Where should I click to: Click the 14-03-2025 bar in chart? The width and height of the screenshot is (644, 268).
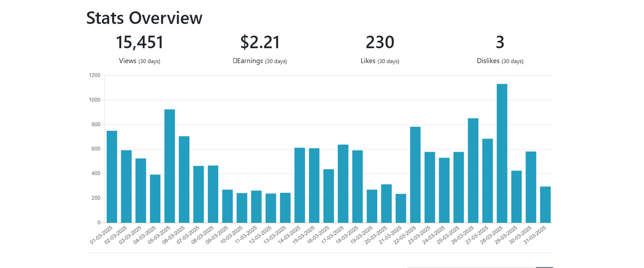point(300,185)
